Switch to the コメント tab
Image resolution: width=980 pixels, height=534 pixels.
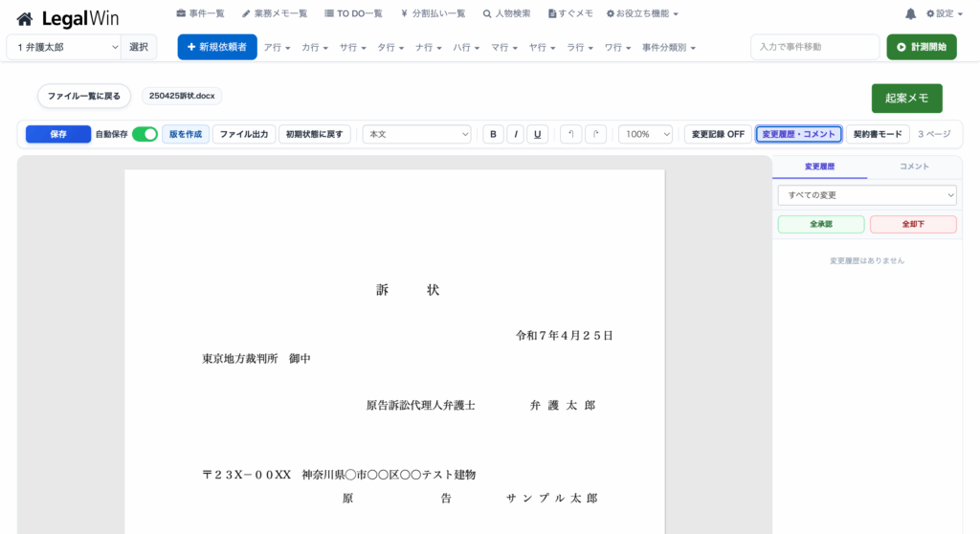point(913,167)
